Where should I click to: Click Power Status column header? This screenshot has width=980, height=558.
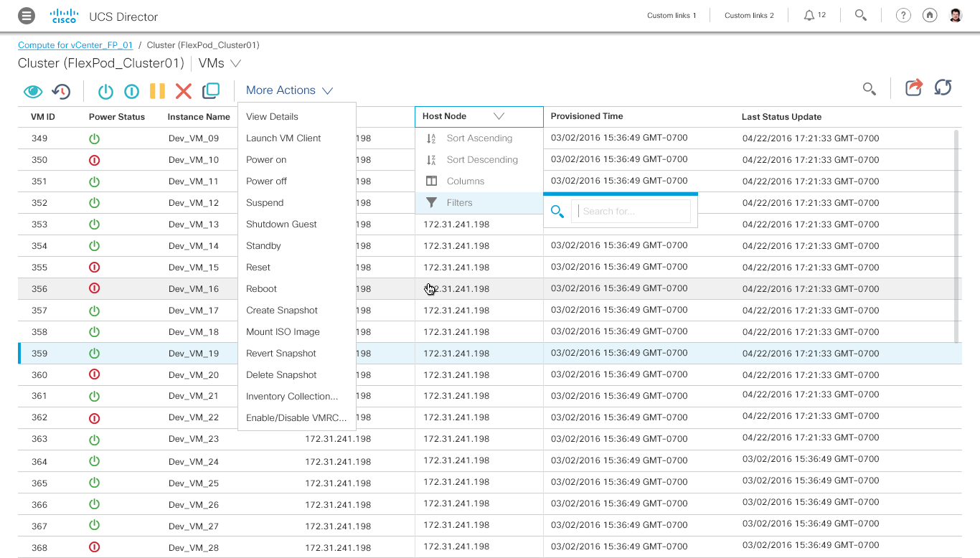pyautogui.click(x=117, y=116)
